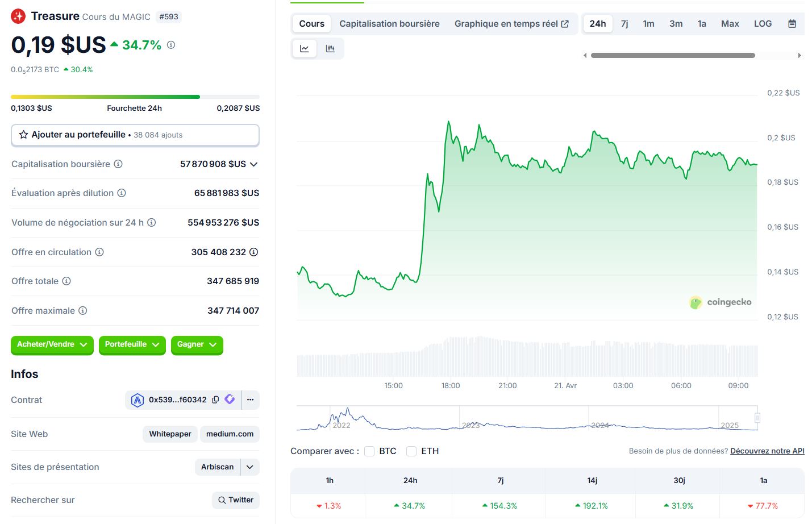Switch to candlestick chart icon

pyautogui.click(x=330, y=49)
